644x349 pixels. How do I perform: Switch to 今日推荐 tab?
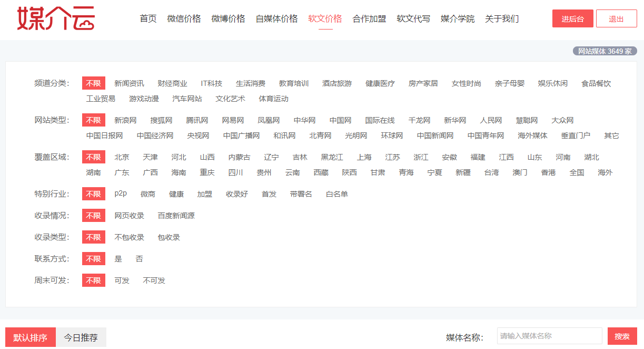(x=81, y=337)
